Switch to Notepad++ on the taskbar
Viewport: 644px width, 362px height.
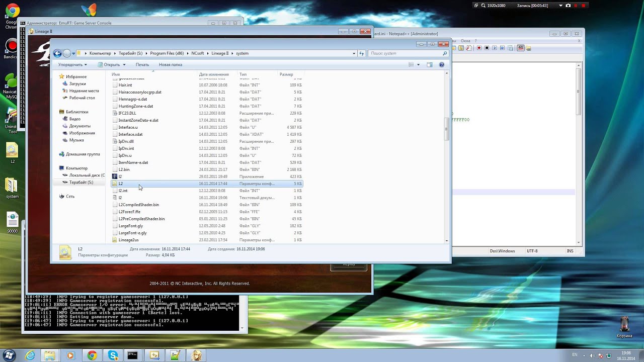[x=175, y=355]
